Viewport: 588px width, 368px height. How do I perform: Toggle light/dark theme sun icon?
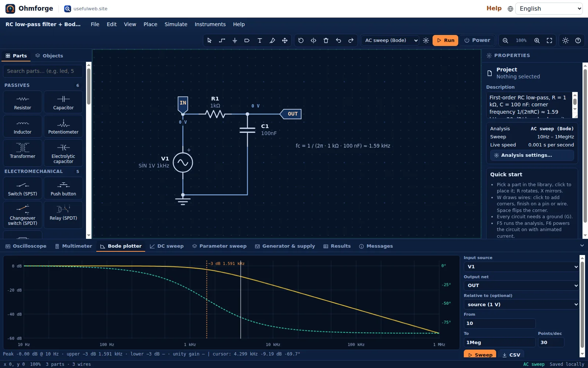point(566,40)
